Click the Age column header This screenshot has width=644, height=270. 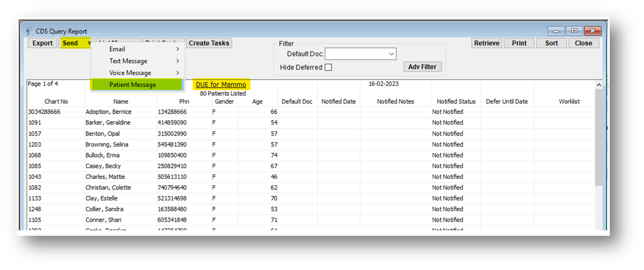coord(257,102)
